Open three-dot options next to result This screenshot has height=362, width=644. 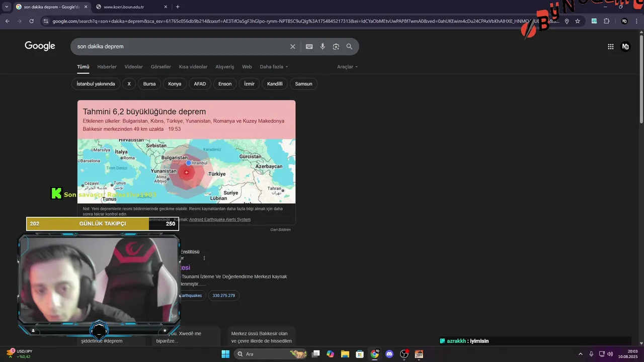[x=204, y=258]
